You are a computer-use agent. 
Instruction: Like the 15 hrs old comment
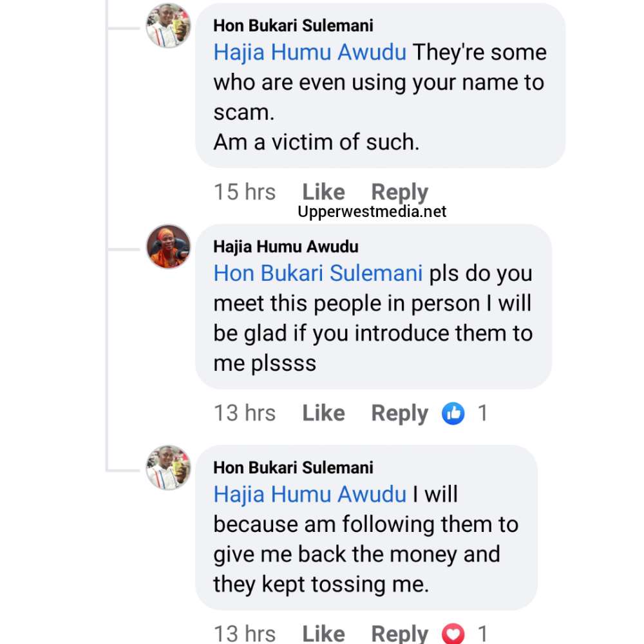coord(323,192)
